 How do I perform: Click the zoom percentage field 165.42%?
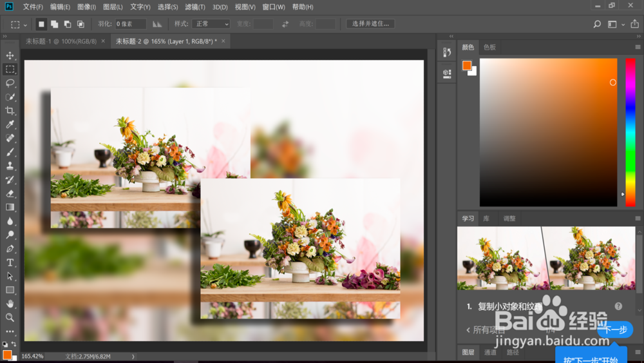32,357
